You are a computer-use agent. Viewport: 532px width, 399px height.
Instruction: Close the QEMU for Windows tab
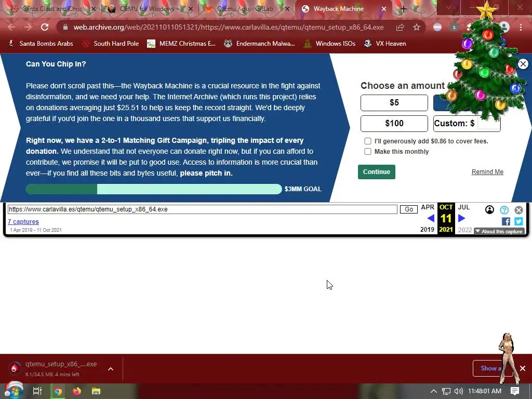[191, 9]
